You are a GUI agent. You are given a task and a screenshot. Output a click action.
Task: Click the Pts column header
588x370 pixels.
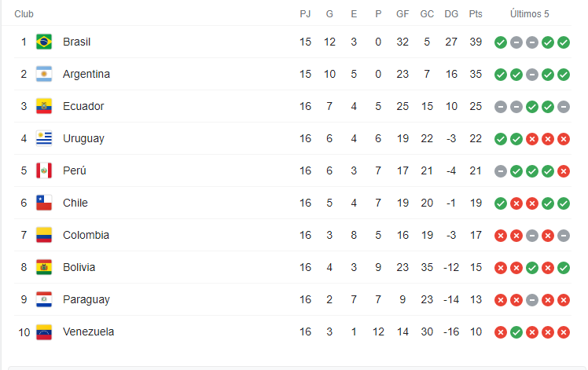pos(476,14)
